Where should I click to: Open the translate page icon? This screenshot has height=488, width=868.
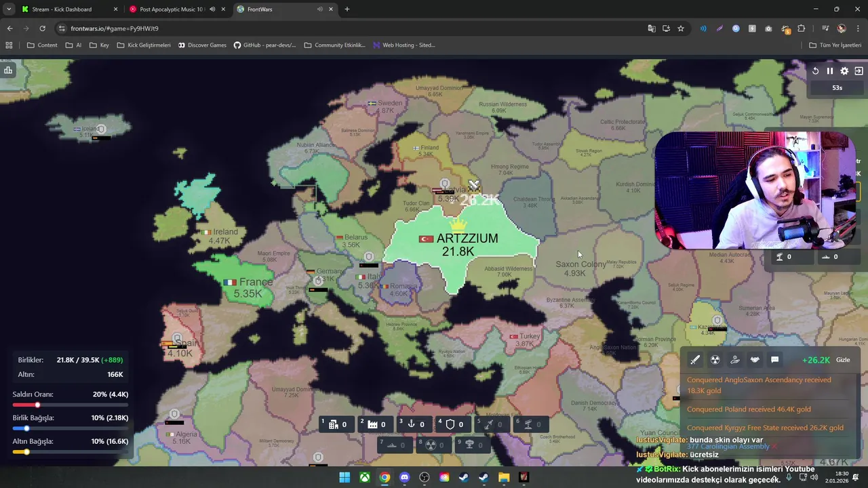pyautogui.click(x=652, y=28)
